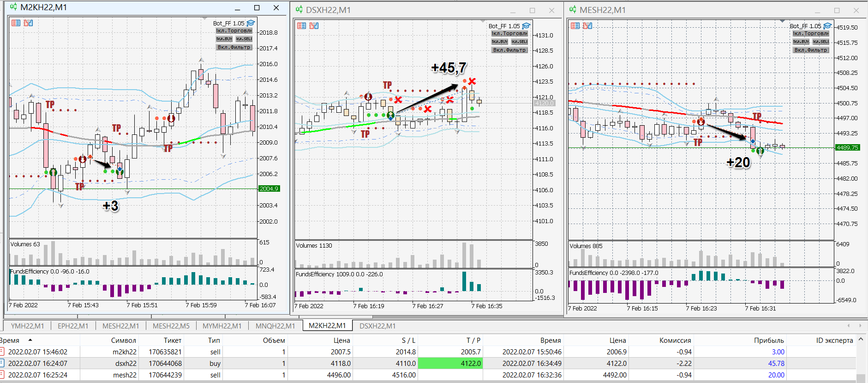Sort history by the first Время column

click(40, 340)
